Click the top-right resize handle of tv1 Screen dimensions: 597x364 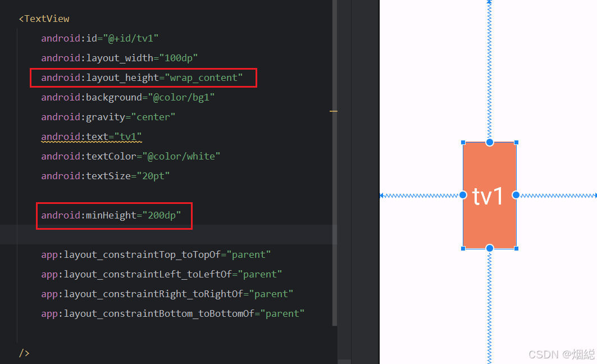pos(516,142)
